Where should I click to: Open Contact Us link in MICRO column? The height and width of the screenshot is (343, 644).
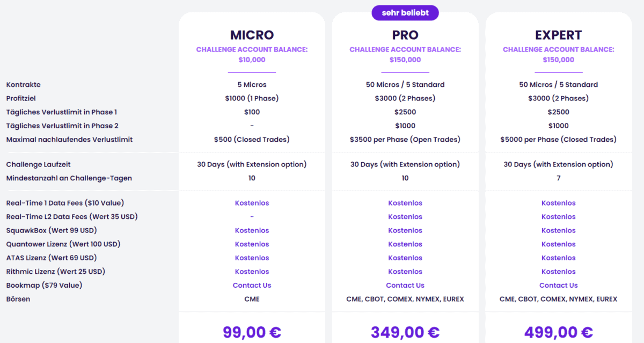[x=252, y=285]
